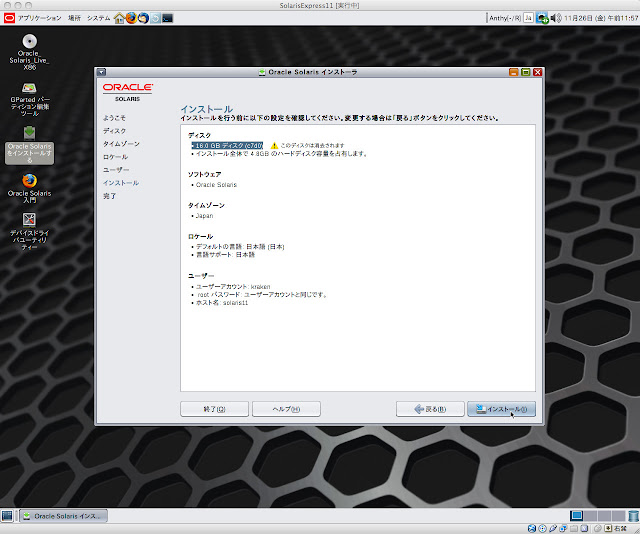Maximize the Oracle Solaris installer window
The image size is (640, 534).
[526, 72]
